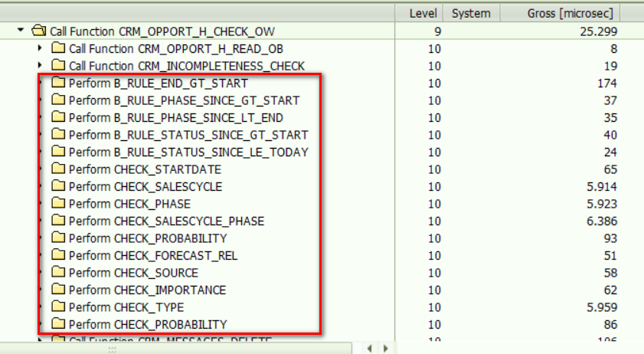The width and height of the screenshot is (644, 354).
Task: Click gross value 5.914
Action: click(602, 187)
